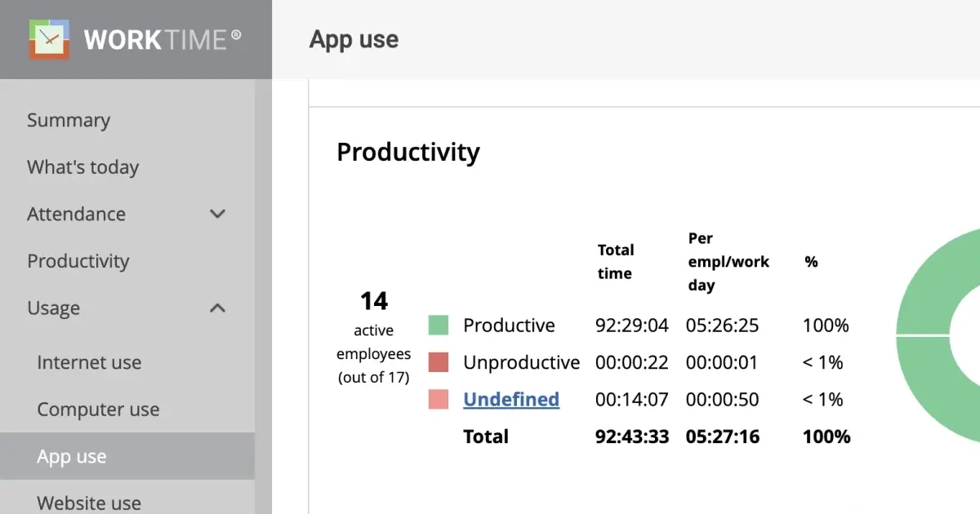980x514 pixels.
Task: Click the WorkTime logo icon
Action: tap(49, 38)
